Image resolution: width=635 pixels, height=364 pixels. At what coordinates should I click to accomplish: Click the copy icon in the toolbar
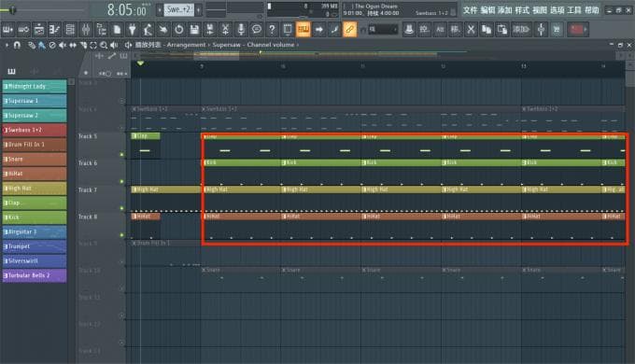pyautogui.click(x=487, y=29)
